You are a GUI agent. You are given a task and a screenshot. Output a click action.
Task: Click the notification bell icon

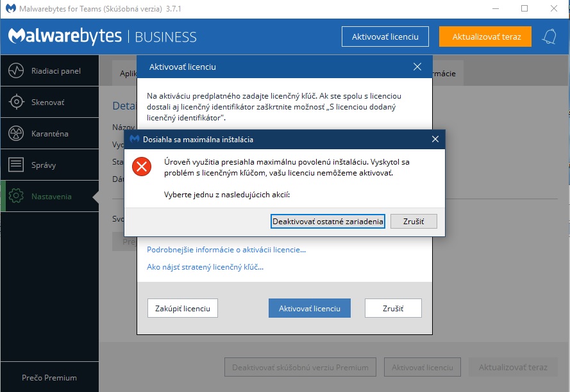coord(549,37)
